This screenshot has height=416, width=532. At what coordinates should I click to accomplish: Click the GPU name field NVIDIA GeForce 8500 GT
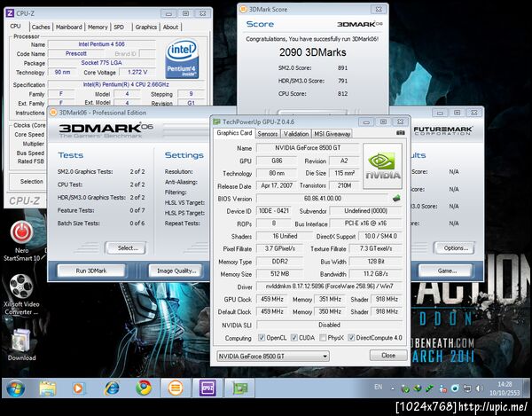pyautogui.click(x=308, y=148)
